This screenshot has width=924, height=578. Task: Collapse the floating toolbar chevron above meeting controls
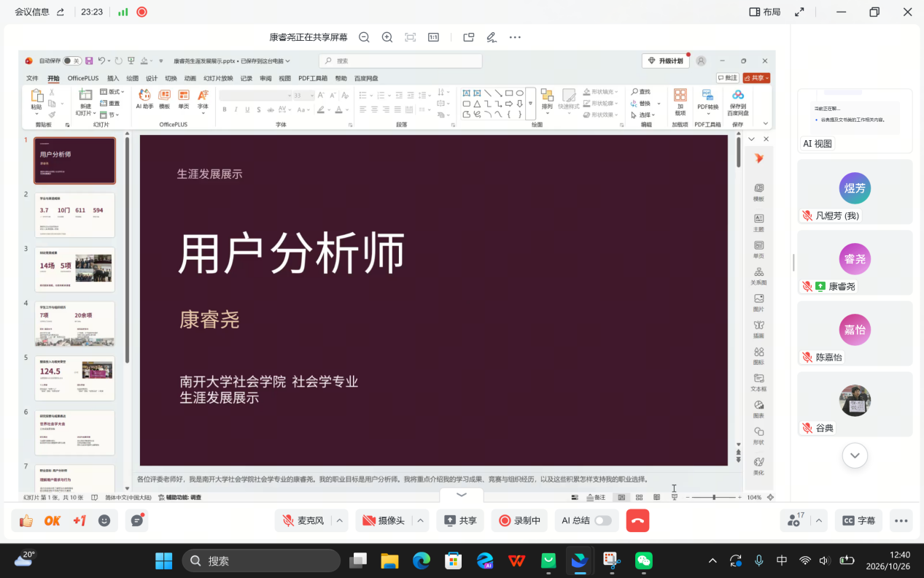pos(462,494)
